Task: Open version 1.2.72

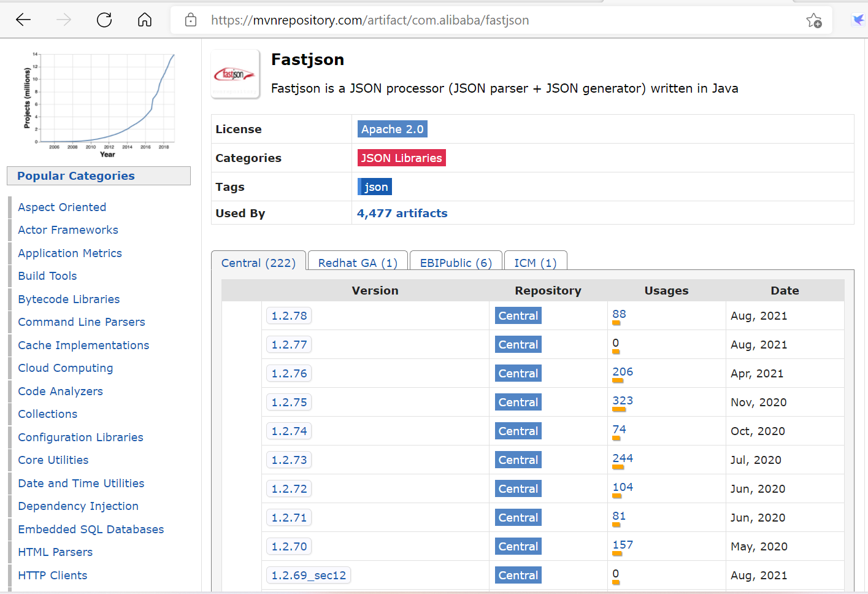Action: click(289, 488)
